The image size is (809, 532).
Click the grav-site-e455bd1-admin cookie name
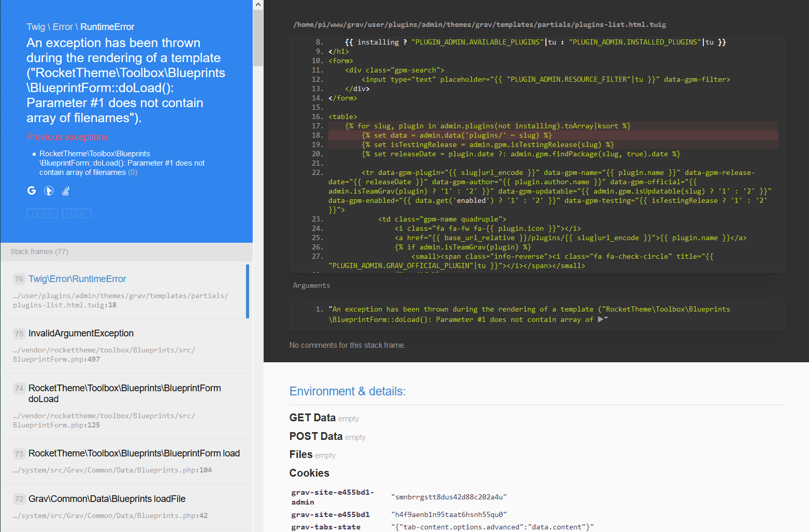[x=333, y=497]
